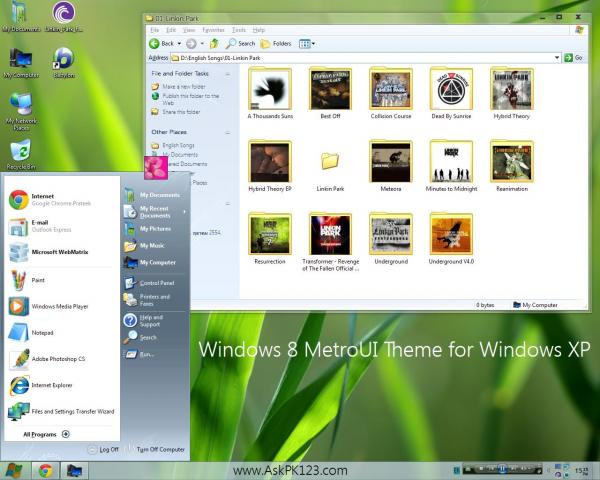600x480 pixels.
Task: Open Printers and Faxes from Start menu
Action: point(155,300)
